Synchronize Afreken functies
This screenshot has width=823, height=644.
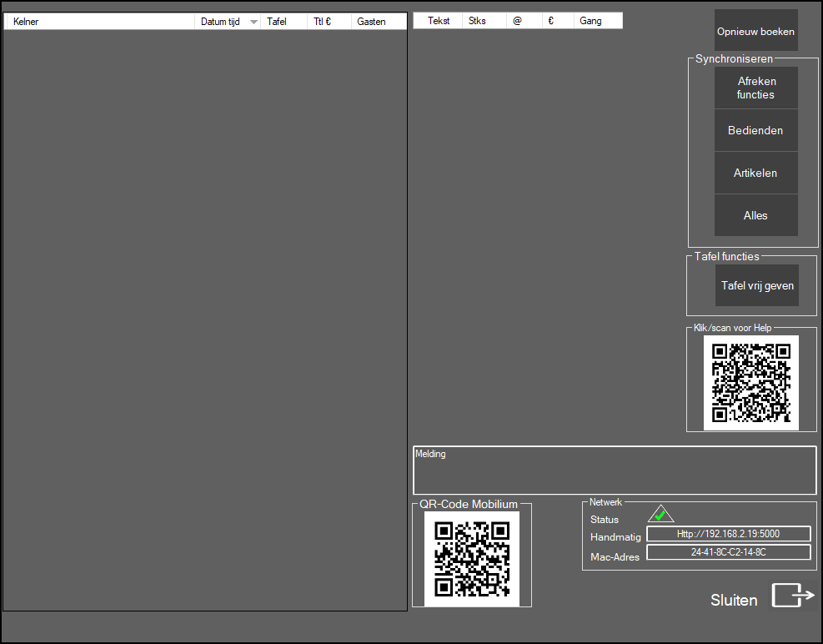click(755, 88)
